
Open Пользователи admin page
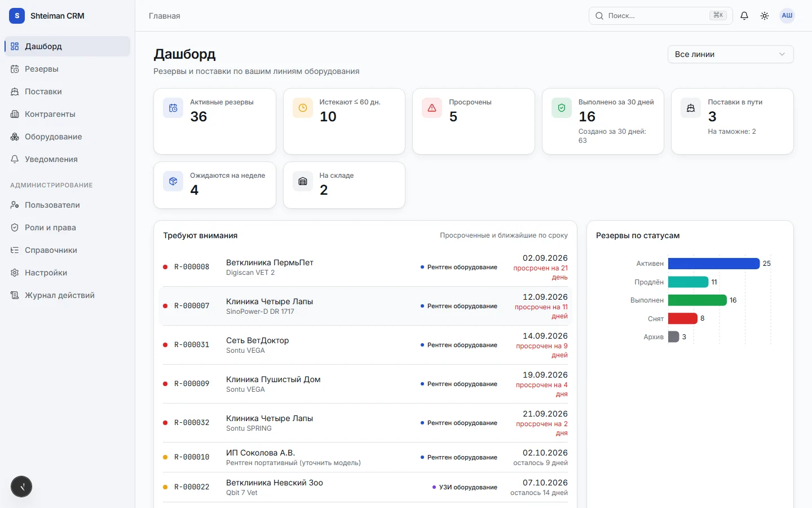pyautogui.click(x=68, y=205)
